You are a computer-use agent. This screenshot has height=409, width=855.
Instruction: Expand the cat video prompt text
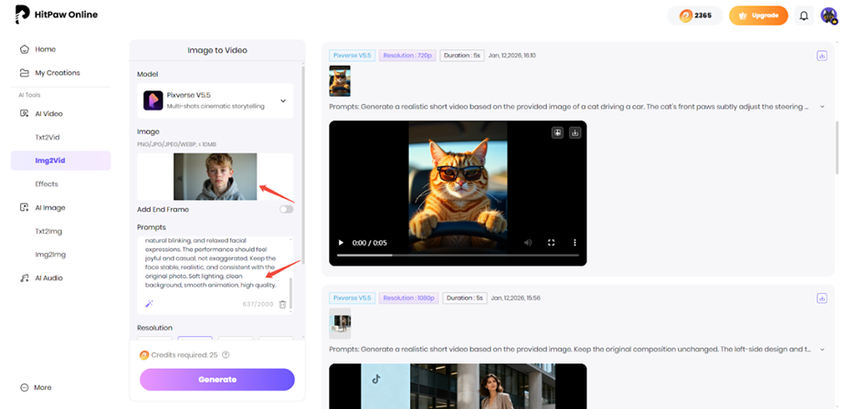pos(822,106)
